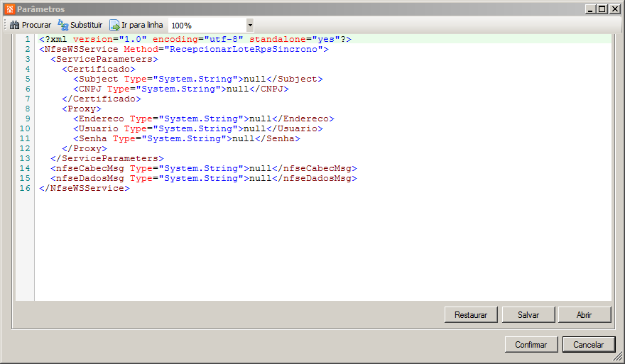Click line number 6 in gutter

click(x=28, y=89)
